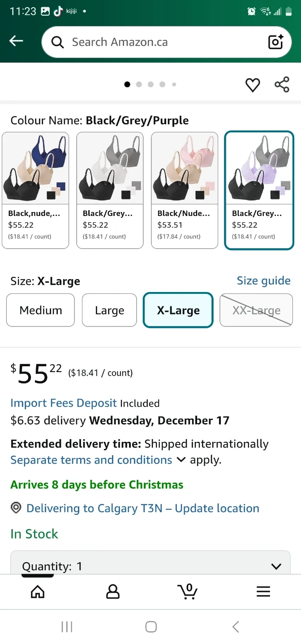The width and height of the screenshot is (301, 644).
Task: Select Large size option
Action: (x=109, y=310)
